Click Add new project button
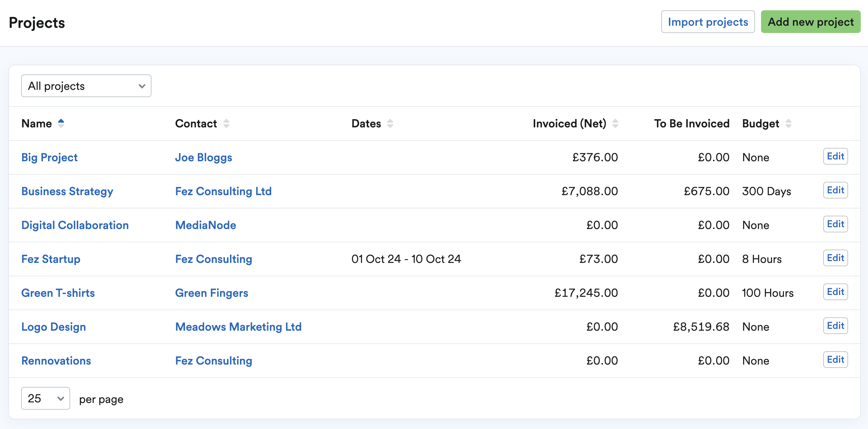868x429 pixels. (810, 22)
